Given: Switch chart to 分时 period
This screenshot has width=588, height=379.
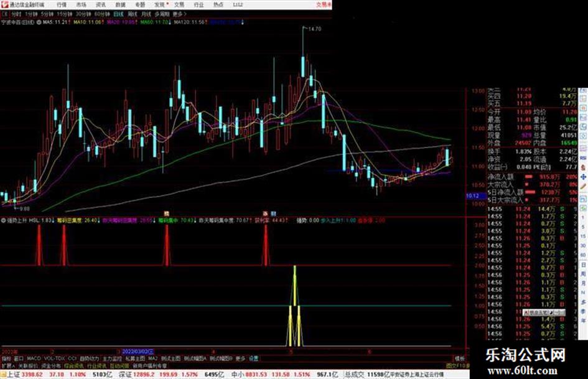Looking at the screenshot, I should (x=16, y=14).
